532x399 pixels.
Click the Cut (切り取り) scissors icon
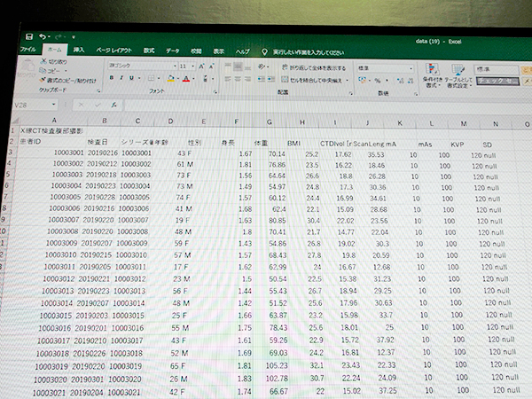43,63
